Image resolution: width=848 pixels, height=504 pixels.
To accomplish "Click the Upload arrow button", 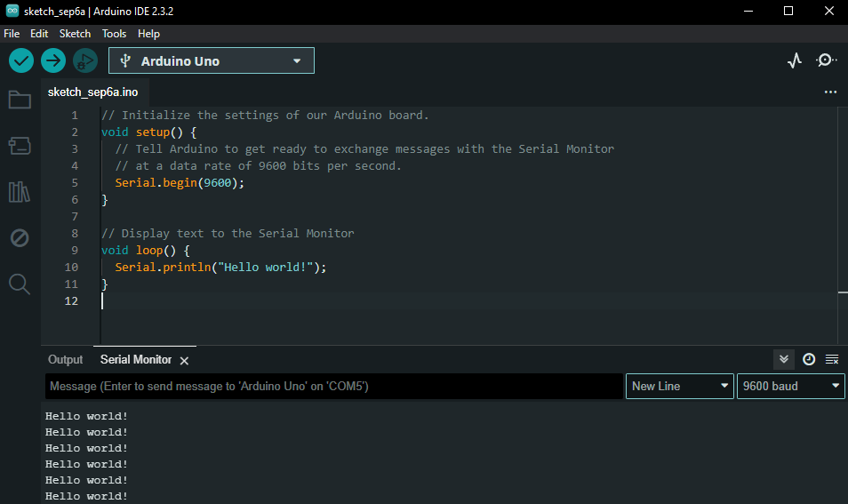I will [53, 60].
